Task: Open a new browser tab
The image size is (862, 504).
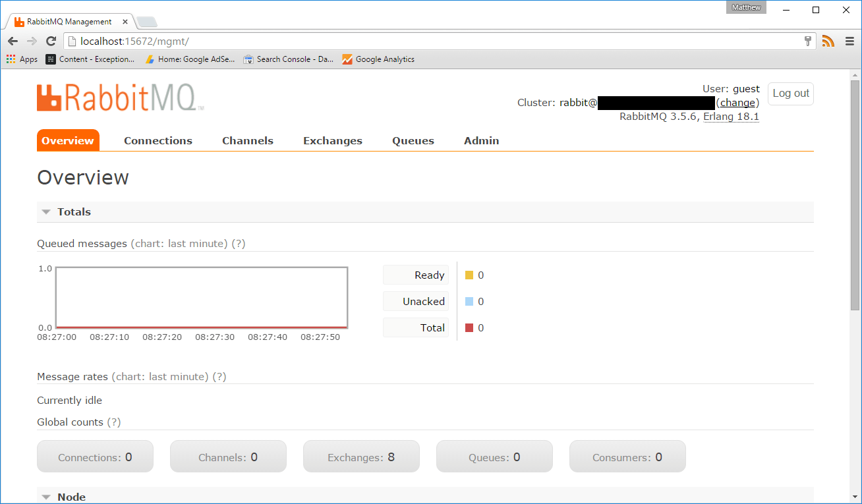Action: [x=146, y=22]
